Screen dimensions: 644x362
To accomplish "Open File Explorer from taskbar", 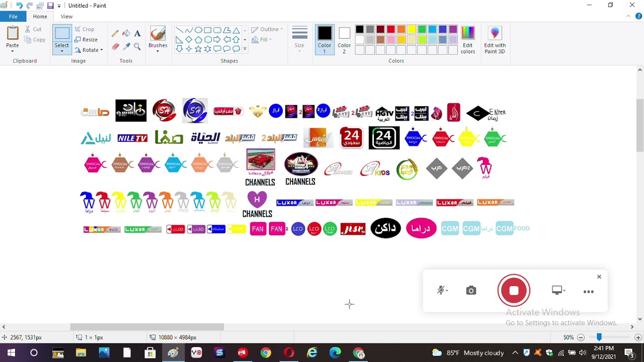I will pyautogui.click(x=80, y=353).
